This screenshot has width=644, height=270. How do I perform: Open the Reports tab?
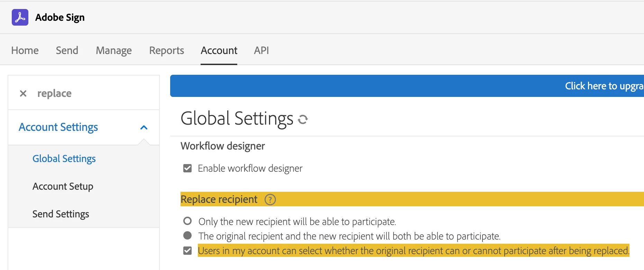click(167, 51)
